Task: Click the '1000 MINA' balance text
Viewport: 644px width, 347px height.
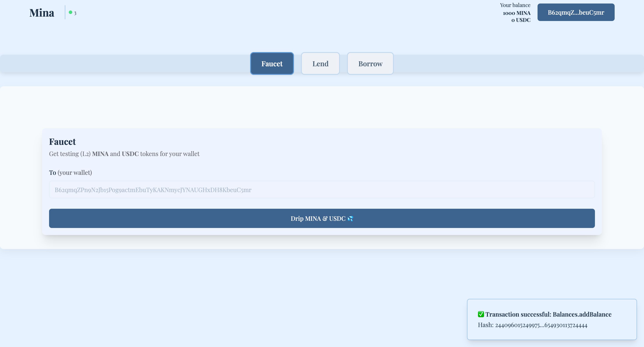Action: pos(517,13)
